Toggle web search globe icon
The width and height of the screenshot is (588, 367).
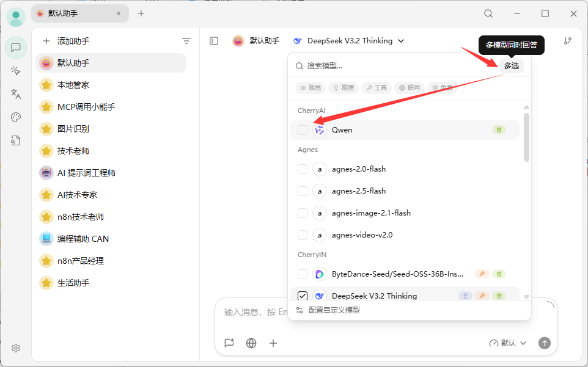pyautogui.click(x=251, y=343)
